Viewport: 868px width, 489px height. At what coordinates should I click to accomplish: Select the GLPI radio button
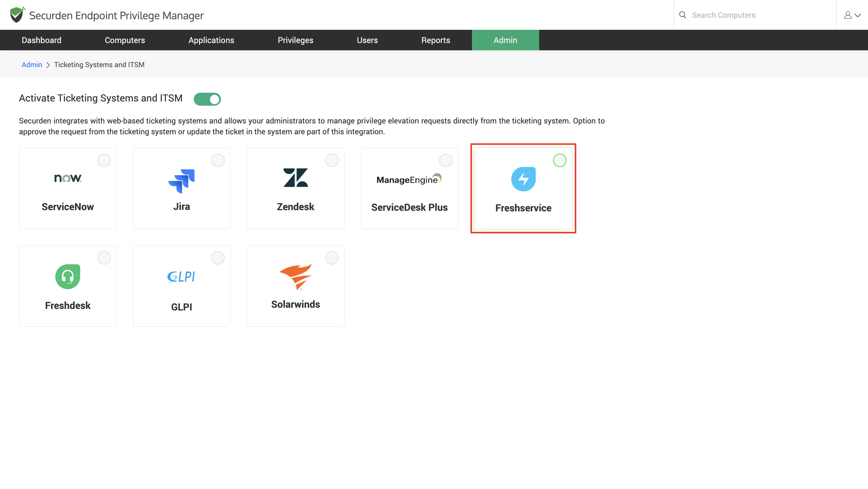[x=218, y=258]
